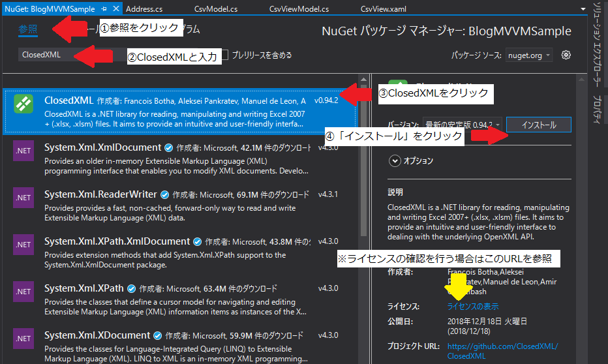This screenshot has width=608, height=364.
Task: Click verified badge beside System.Xml.XPath
Action: click(x=131, y=289)
